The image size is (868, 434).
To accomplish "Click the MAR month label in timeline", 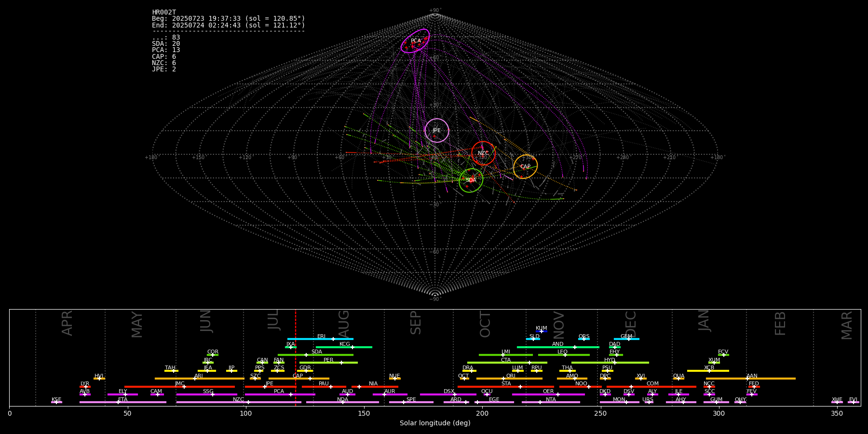I will tap(847, 325).
